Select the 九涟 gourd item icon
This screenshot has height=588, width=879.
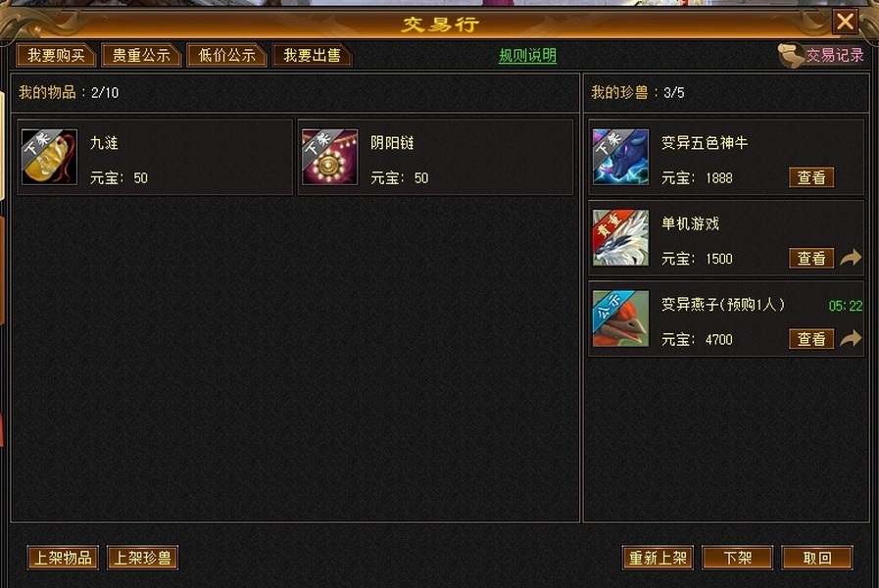click(x=49, y=157)
